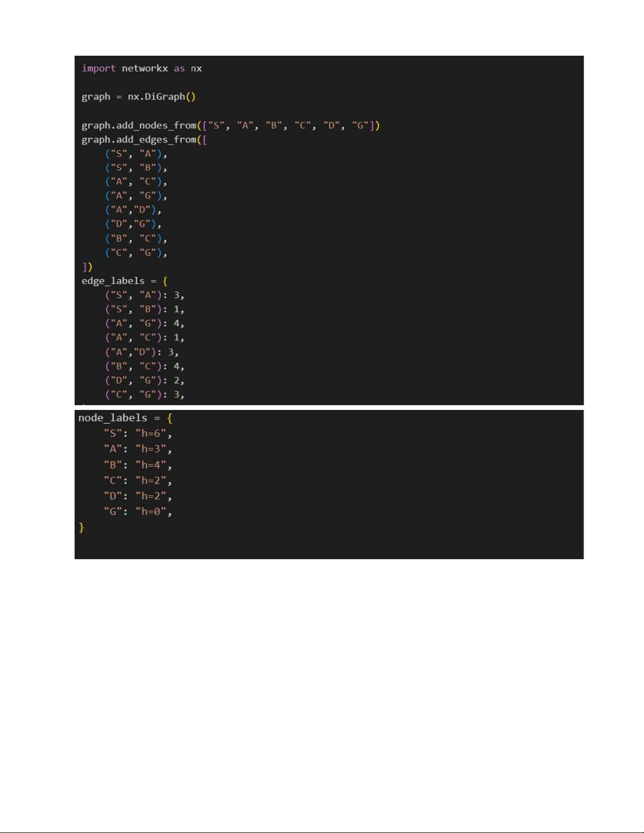Click the line "import networkx as nx"
The height and width of the screenshot is (833, 644).
click(x=142, y=68)
